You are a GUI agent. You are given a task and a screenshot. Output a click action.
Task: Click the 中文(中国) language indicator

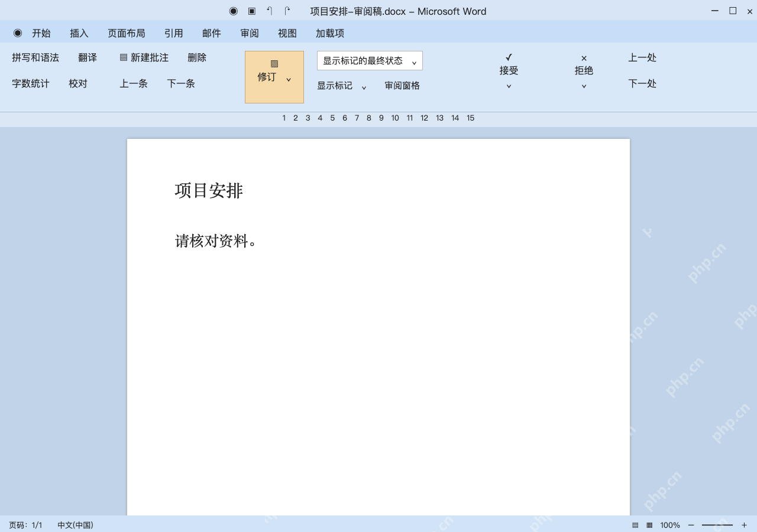pyautogui.click(x=75, y=525)
